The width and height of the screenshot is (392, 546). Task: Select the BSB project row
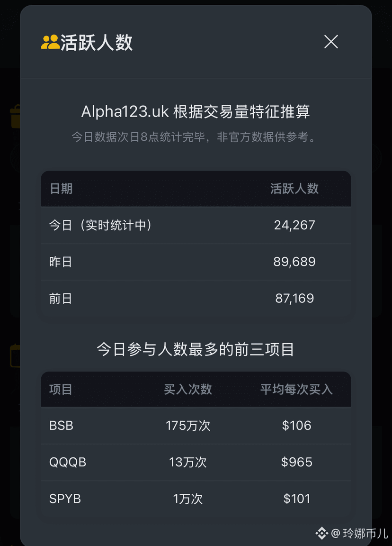click(x=196, y=426)
